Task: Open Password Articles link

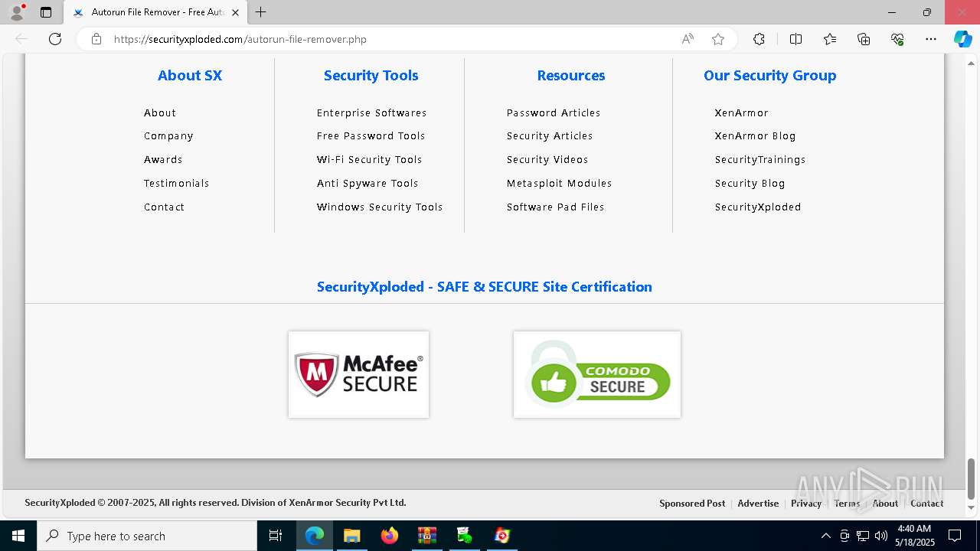Action: (554, 112)
